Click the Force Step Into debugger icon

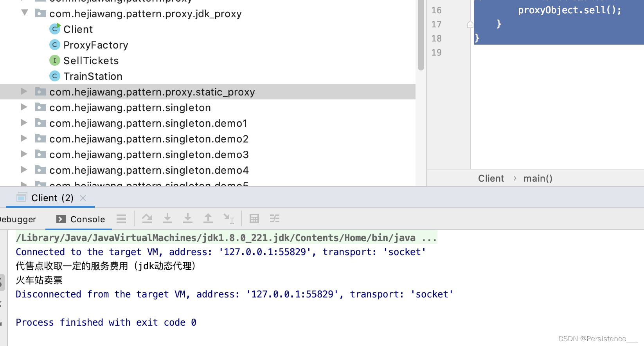click(x=188, y=218)
